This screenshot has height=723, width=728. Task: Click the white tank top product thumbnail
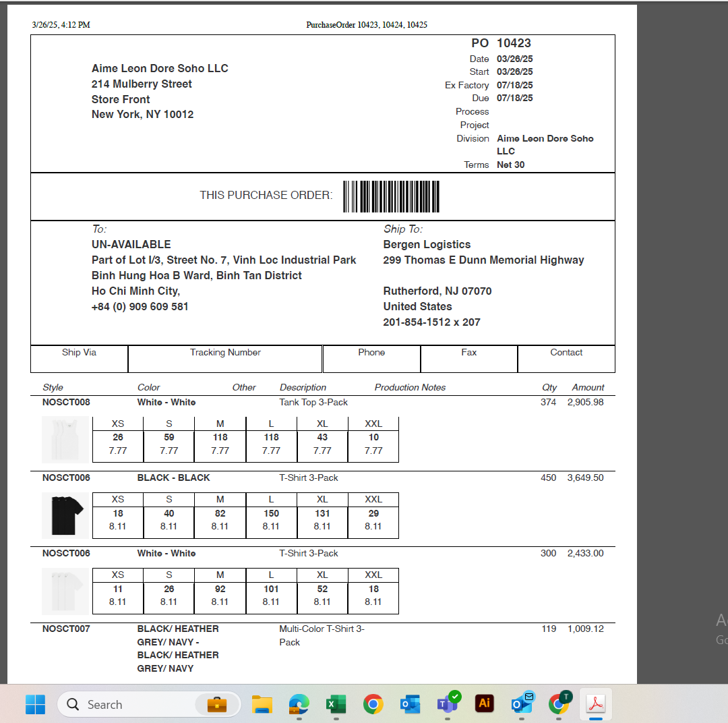pyautogui.click(x=65, y=440)
